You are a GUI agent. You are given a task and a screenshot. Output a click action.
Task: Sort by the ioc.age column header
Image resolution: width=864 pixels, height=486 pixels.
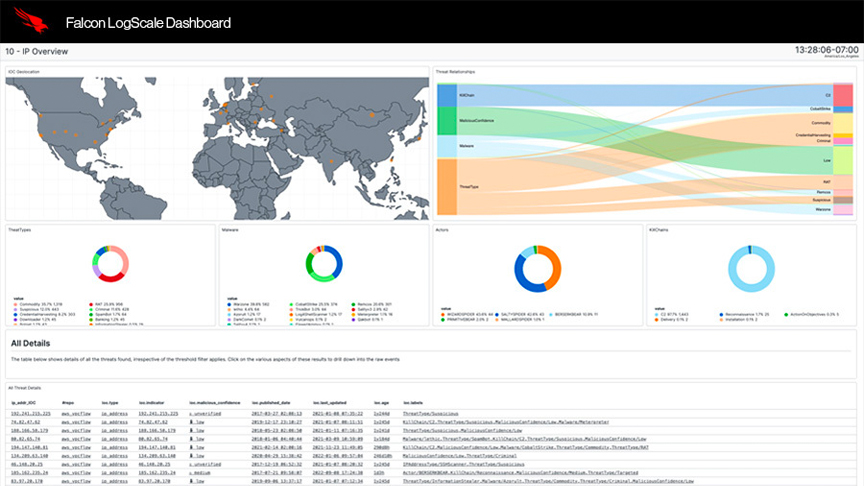(x=381, y=403)
